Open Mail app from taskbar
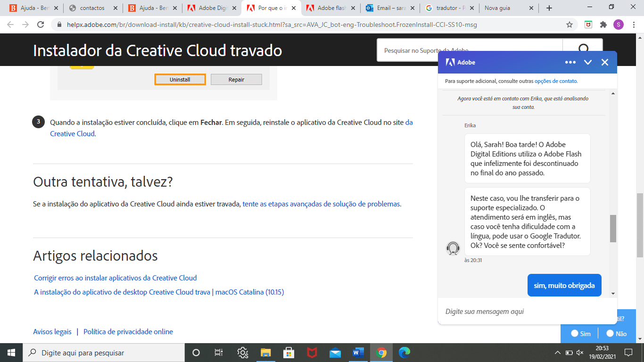The height and width of the screenshot is (362, 644). (x=335, y=353)
